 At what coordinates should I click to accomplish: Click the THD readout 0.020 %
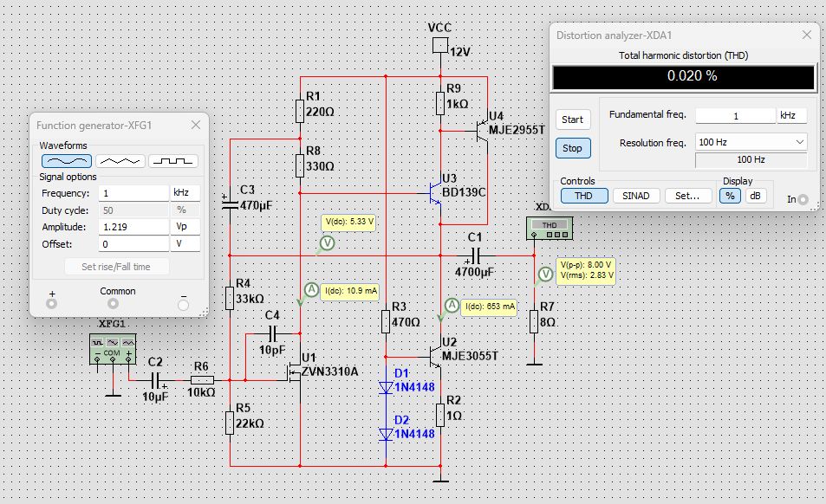[x=684, y=76]
